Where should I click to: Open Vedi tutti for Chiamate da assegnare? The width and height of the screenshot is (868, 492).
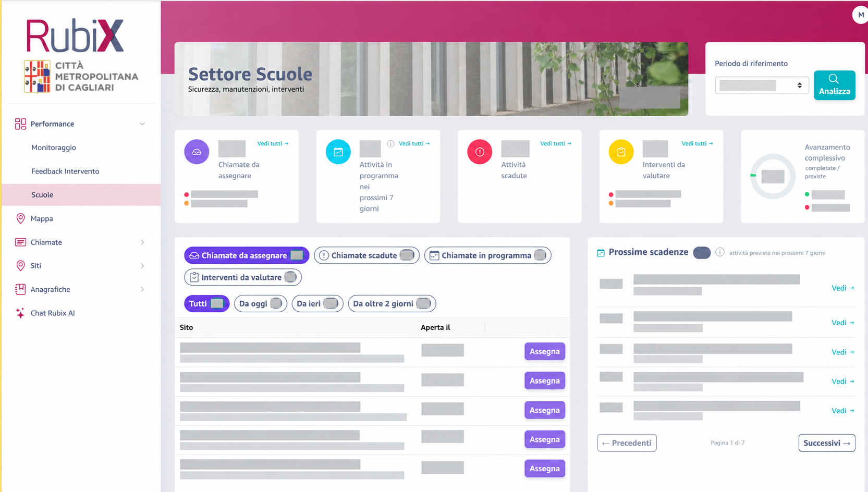pyautogui.click(x=273, y=144)
